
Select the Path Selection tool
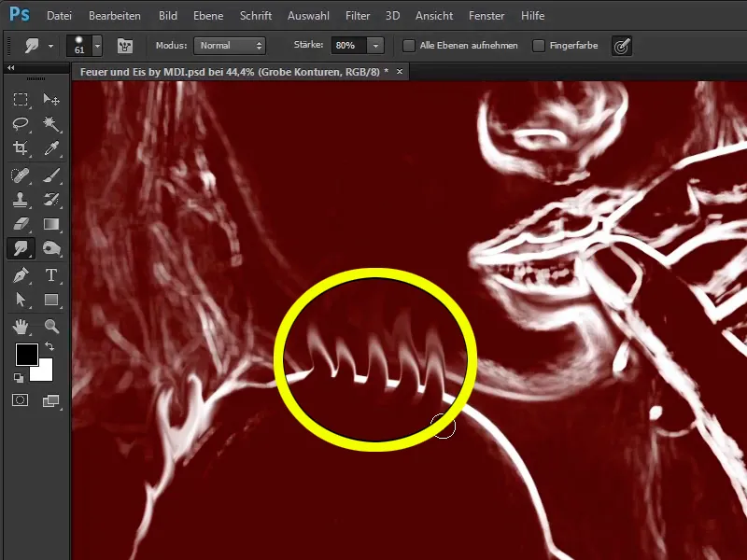coord(20,300)
